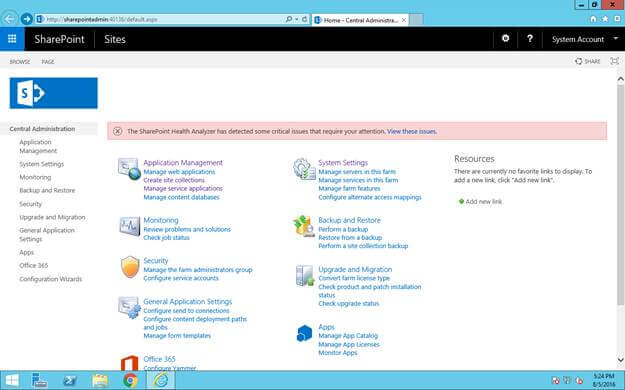The image size is (625, 390).
Task: Open Check job status link
Action: pyautogui.click(x=166, y=238)
